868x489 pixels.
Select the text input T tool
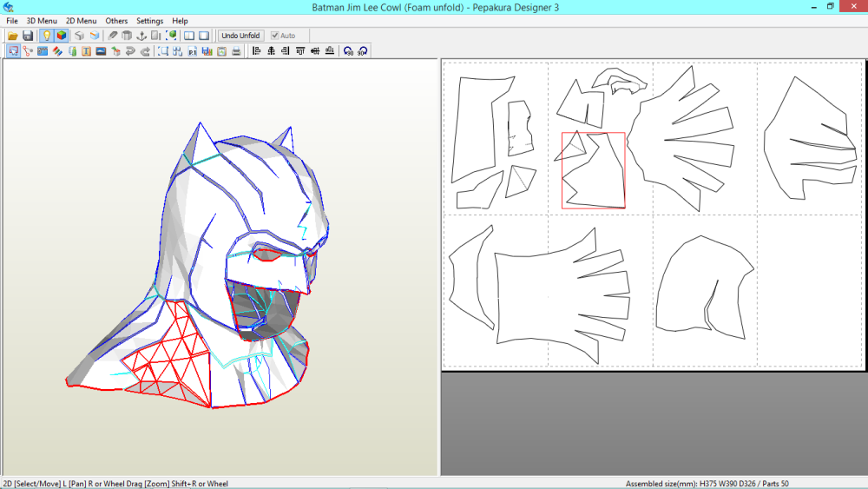(x=86, y=51)
